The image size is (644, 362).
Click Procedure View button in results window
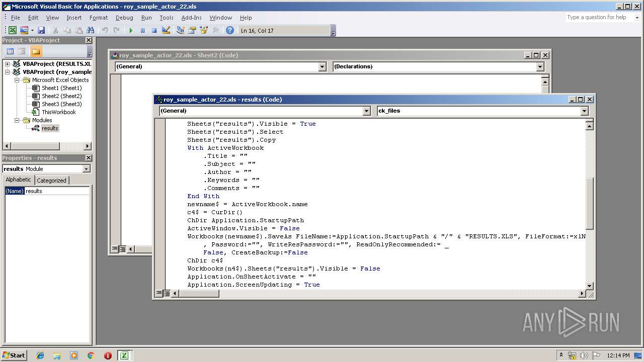[x=159, y=293]
